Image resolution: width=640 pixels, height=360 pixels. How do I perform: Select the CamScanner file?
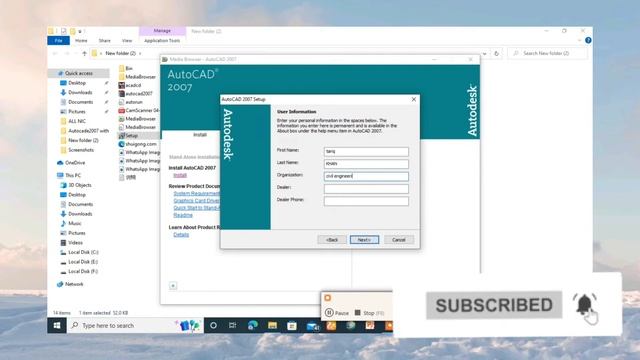tap(142, 110)
